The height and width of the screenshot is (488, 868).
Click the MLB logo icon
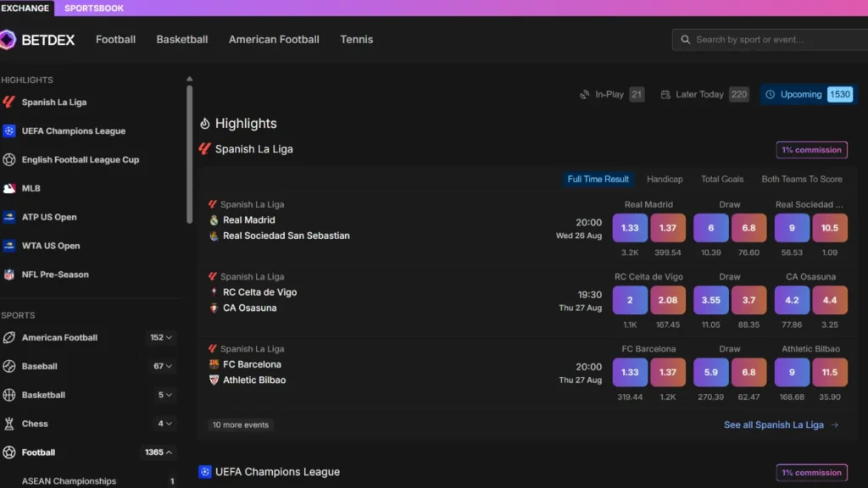[8, 188]
